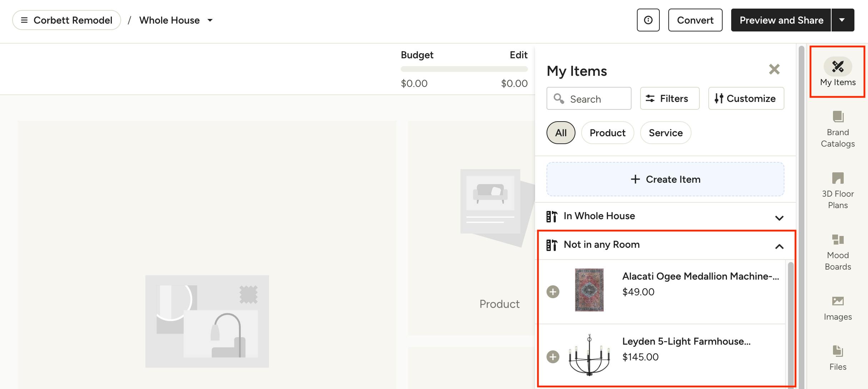The height and width of the screenshot is (389, 868).
Task: Click the In Whole House section icon
Action: click(x=552, y=216)
